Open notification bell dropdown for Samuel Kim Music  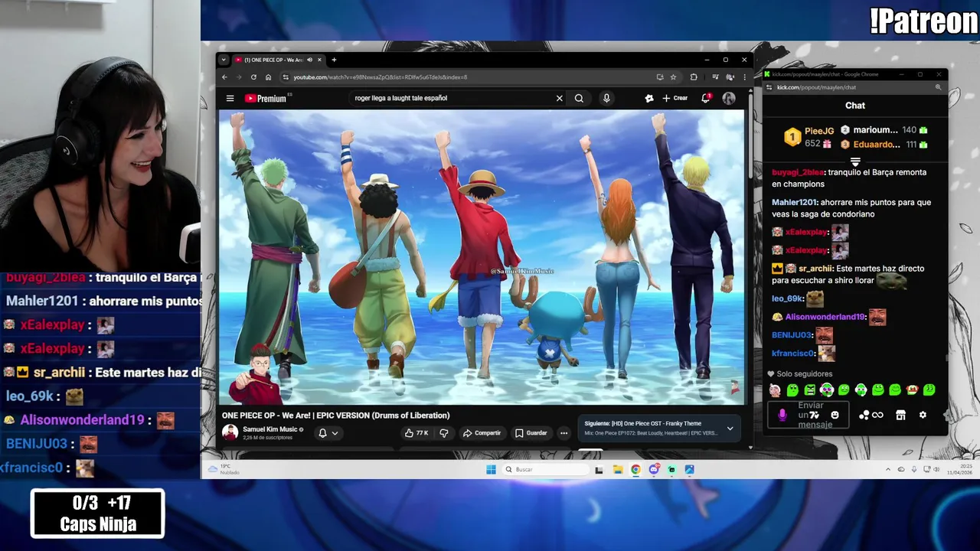tap(328, 433)
